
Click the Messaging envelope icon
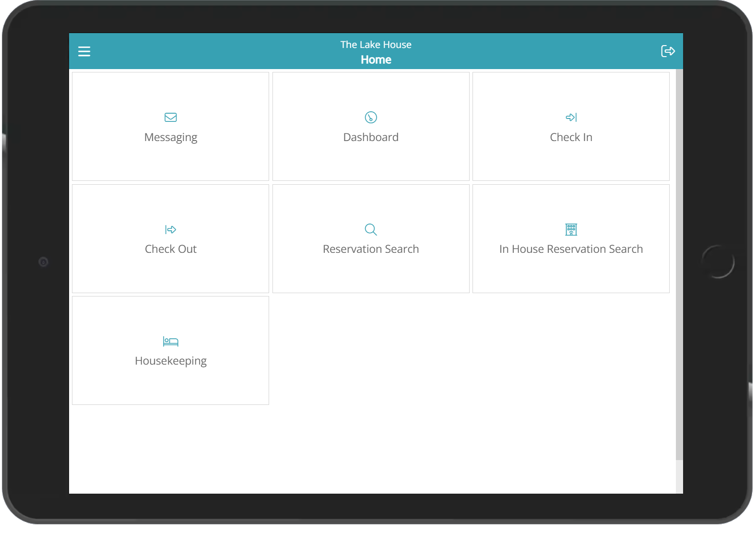pyautogui.click(x=171, y=118)
